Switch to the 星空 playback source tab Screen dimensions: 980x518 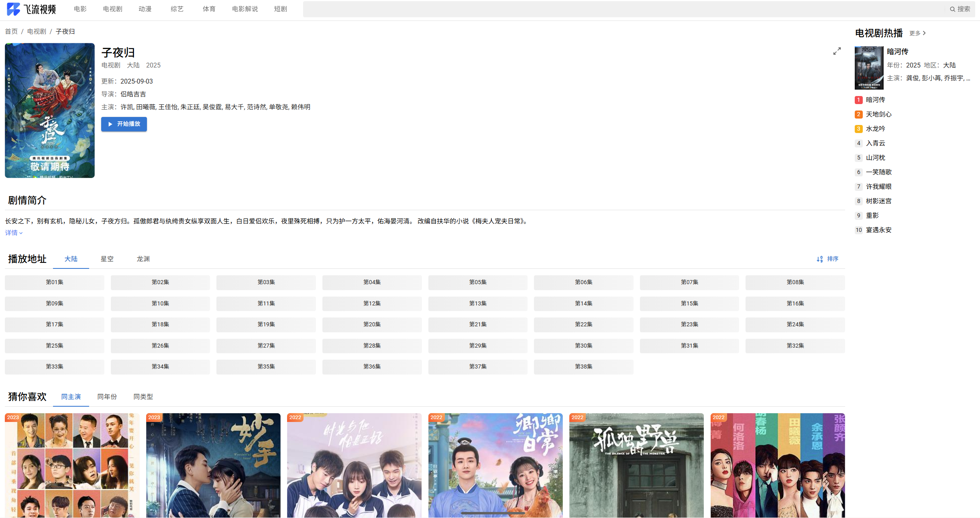107,259
